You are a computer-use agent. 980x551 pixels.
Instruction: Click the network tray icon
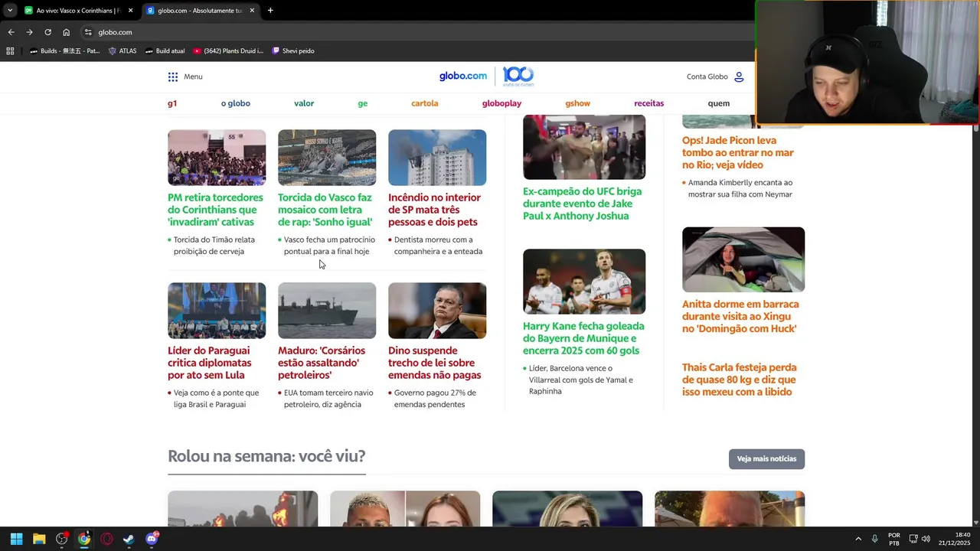pos(913,539)
